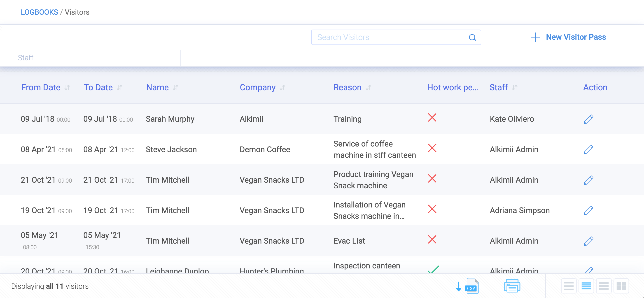This screenshot has width=644, height=298.
Task: Edit Sarah Murphy's visitor pass
Action: [588, 119]
